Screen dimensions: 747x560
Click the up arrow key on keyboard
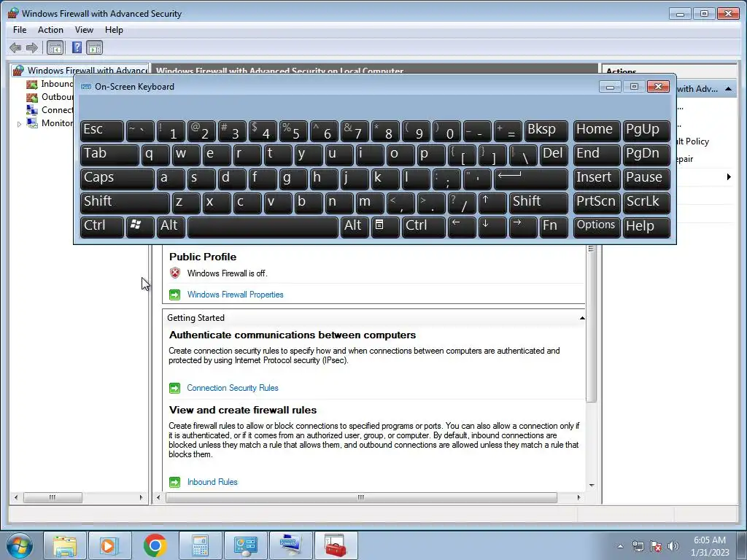tap(492, 203)
